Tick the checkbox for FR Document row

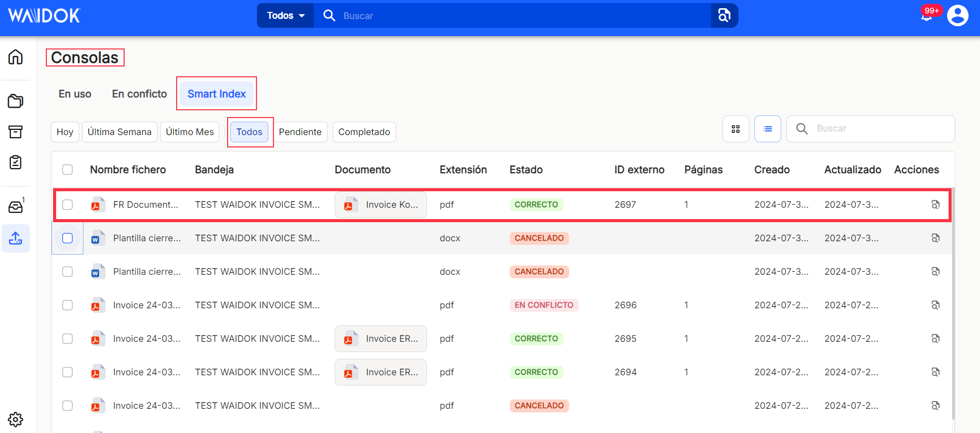pyautogui.click(x=67, y=205)
